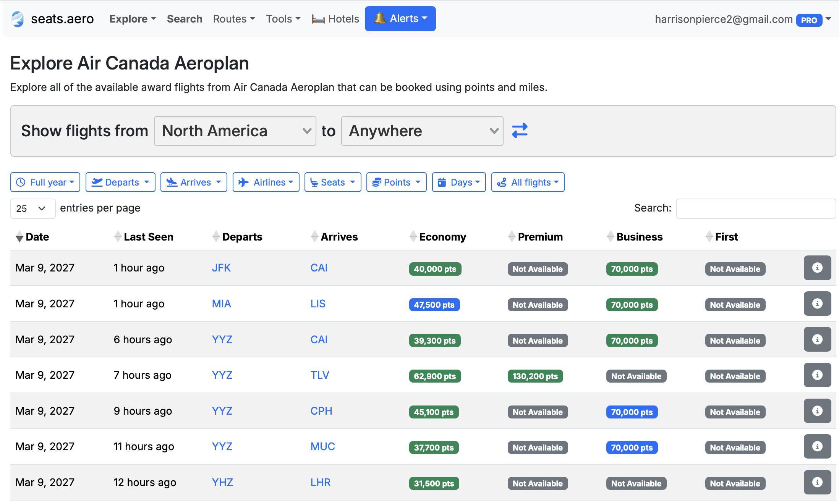
Task: Click the seats.aero logo icon
Action: tap(18, 19)
